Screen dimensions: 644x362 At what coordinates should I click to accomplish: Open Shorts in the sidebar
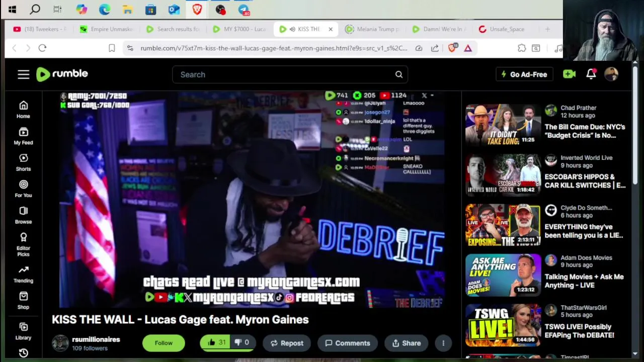pyautogui.click(x=23, y=162)
